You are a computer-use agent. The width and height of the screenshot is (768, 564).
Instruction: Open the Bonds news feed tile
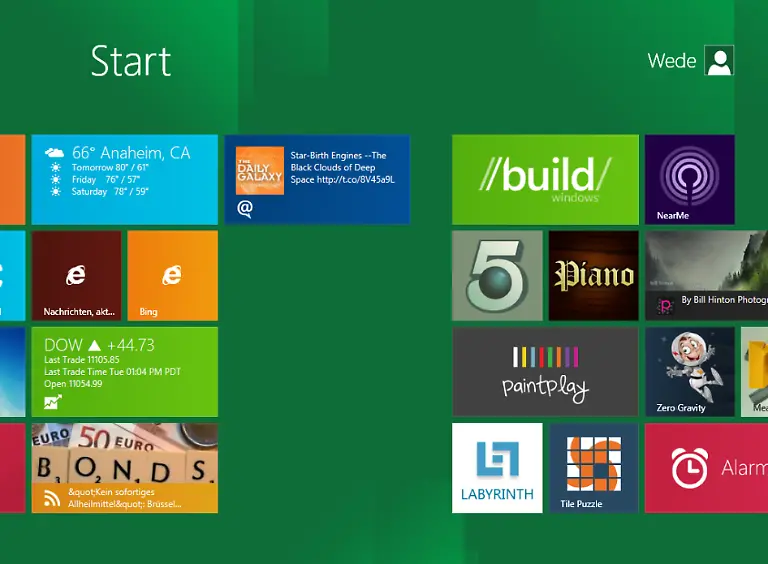[x=124, y=468]
